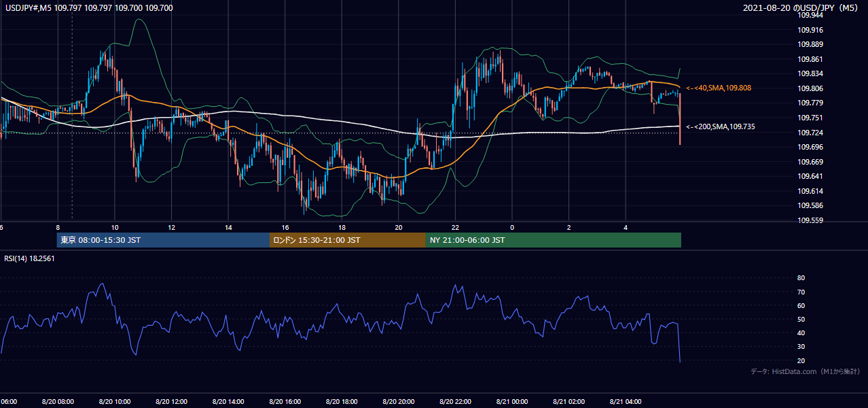Screen dimensions: 868x408
Task: Select hour label 16 under the price chart
Action: 285,227
